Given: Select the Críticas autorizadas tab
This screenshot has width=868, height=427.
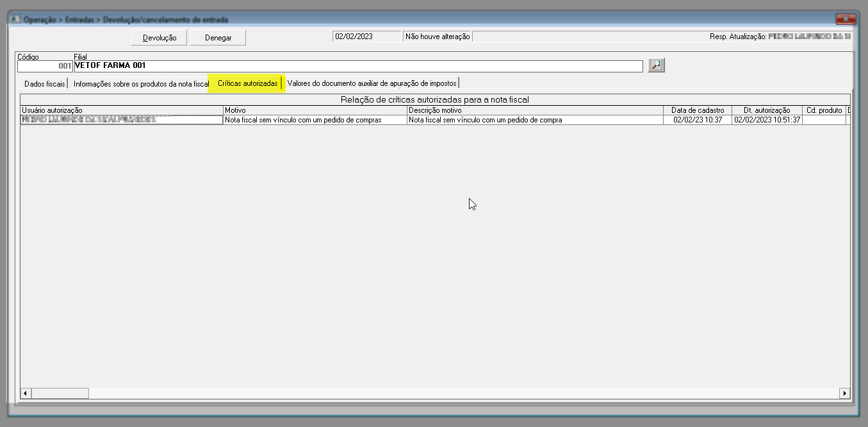Looking at the screenshot, I should point(248,84).
